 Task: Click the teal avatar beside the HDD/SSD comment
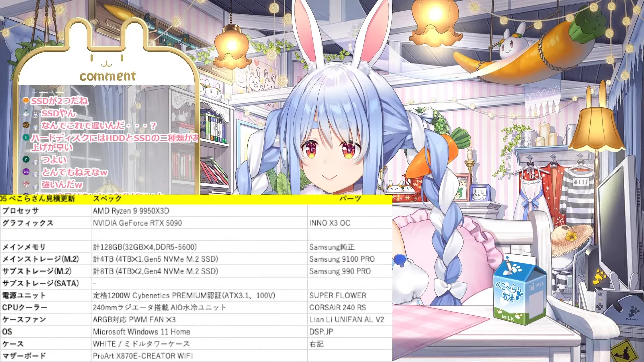point(25,137)
